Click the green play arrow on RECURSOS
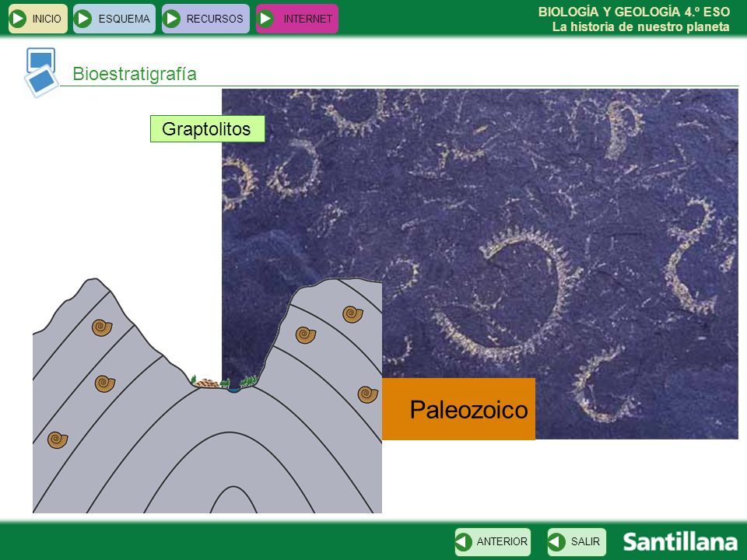This screenshot has width=747, height=560. [171, 19]
